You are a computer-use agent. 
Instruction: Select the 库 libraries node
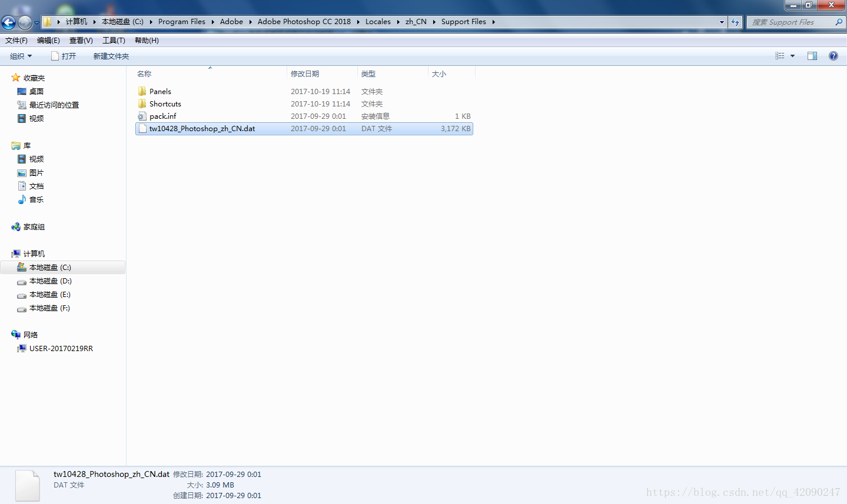pos(27,145)
